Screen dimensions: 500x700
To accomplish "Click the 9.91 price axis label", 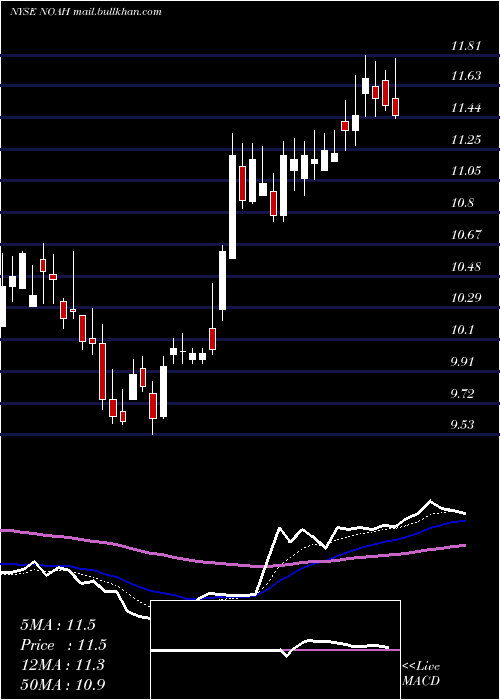I will (462, 361).
